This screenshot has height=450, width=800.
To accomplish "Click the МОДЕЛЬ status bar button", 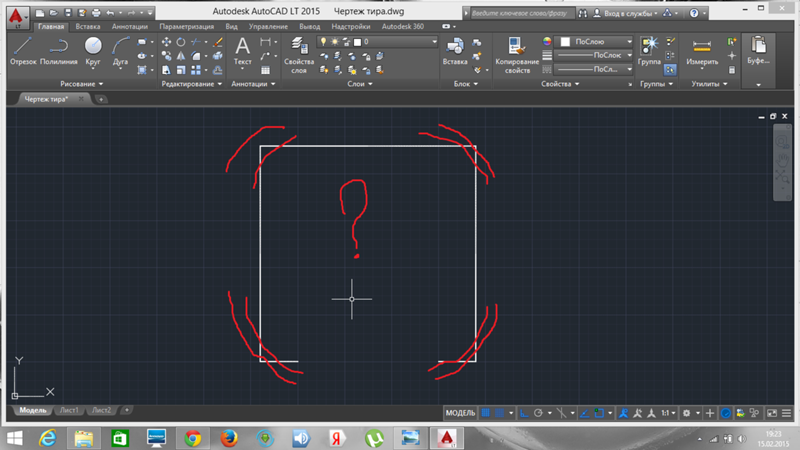I will [460, 413].
